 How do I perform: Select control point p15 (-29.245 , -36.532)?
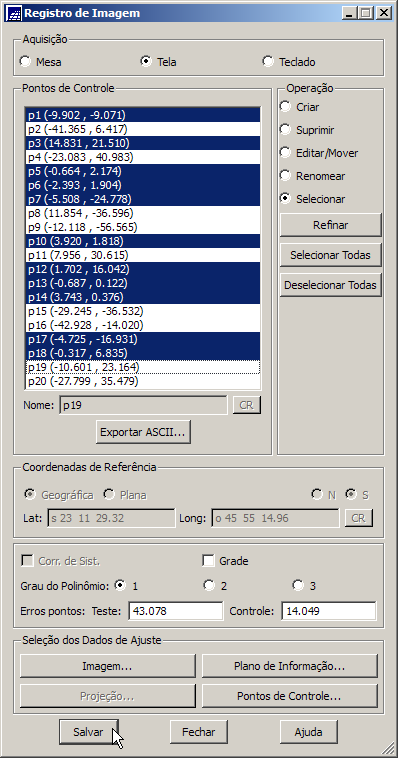point(143,311)
